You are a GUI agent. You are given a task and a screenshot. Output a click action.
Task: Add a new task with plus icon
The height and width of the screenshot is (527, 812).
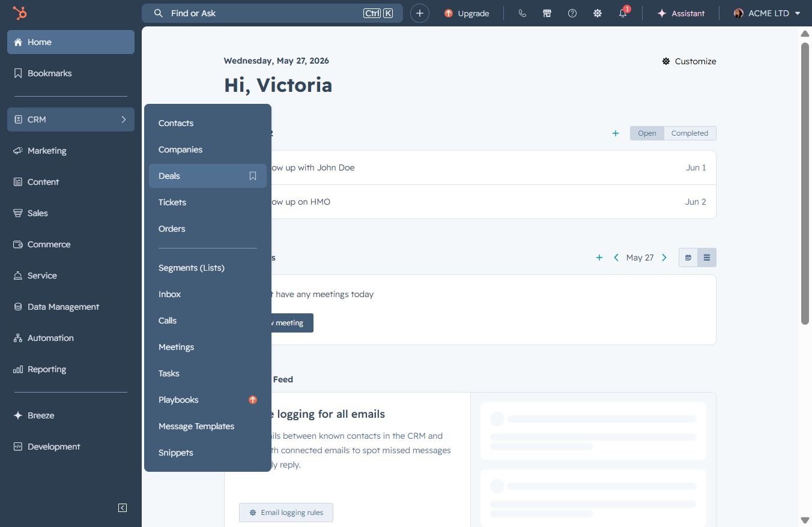pos(616,133)
